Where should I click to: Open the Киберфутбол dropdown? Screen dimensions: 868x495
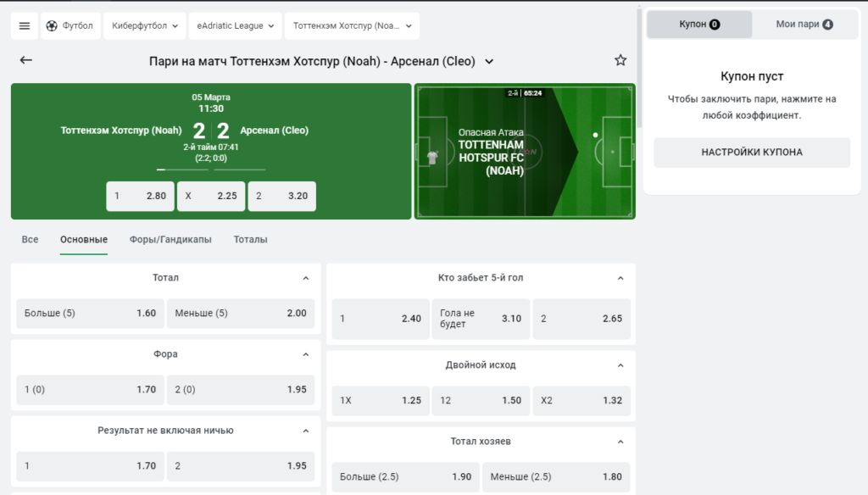[x=145, y=25]
